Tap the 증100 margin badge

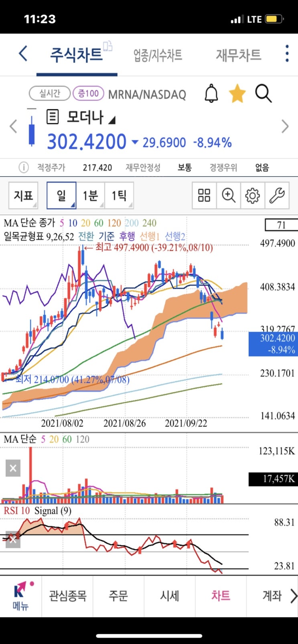[88, 93]
